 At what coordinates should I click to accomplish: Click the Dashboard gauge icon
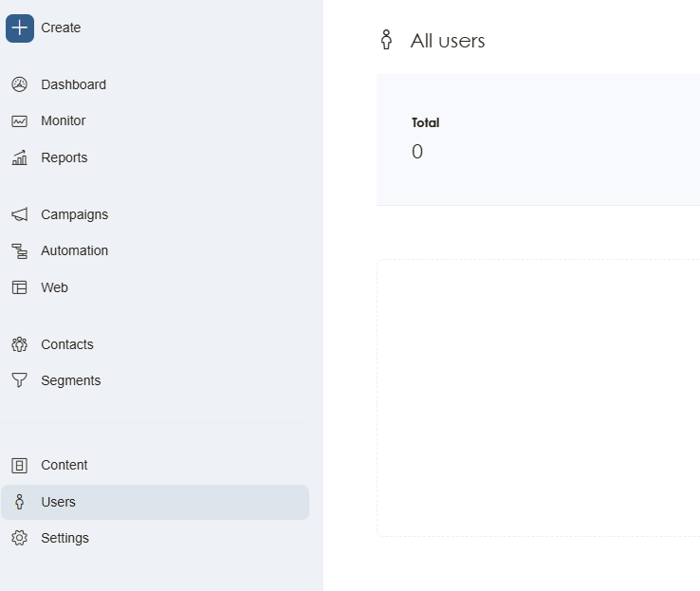coord(19,84)
